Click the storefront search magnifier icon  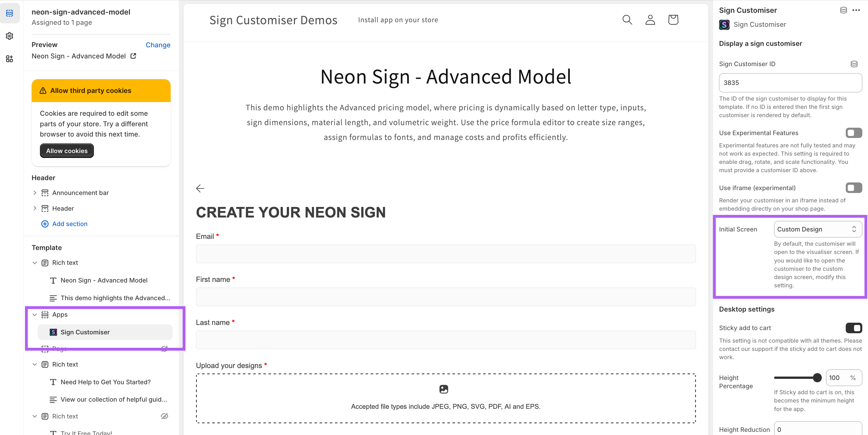(x=627, y=20)
